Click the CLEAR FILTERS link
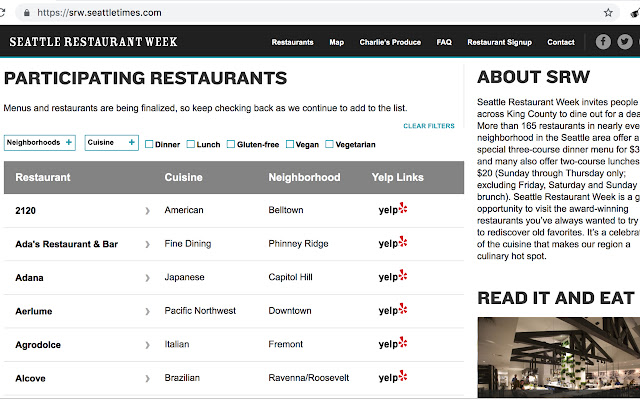This screenshot has width=640, height=400. (x=429, y=126)
